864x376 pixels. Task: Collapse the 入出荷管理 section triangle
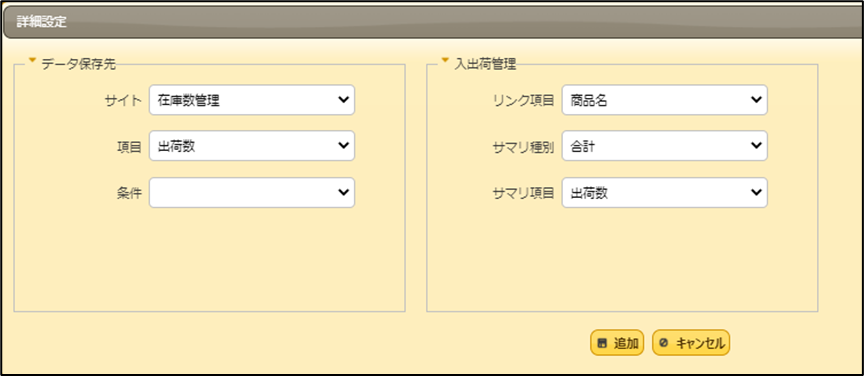coord(445,60)
